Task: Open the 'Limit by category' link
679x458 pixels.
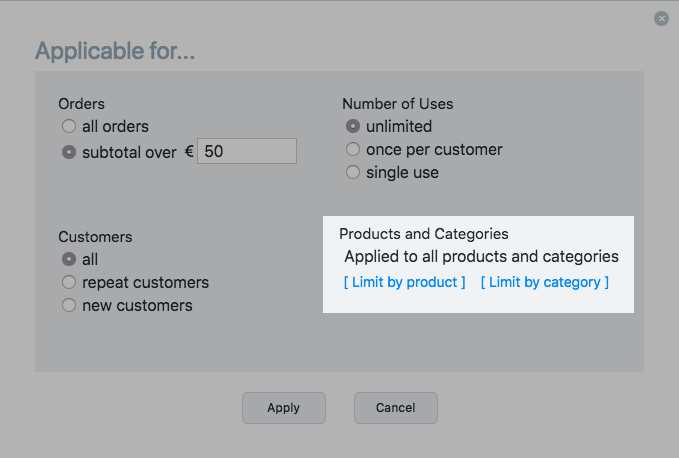Action: pyautogui.click(x=544, y=282)
